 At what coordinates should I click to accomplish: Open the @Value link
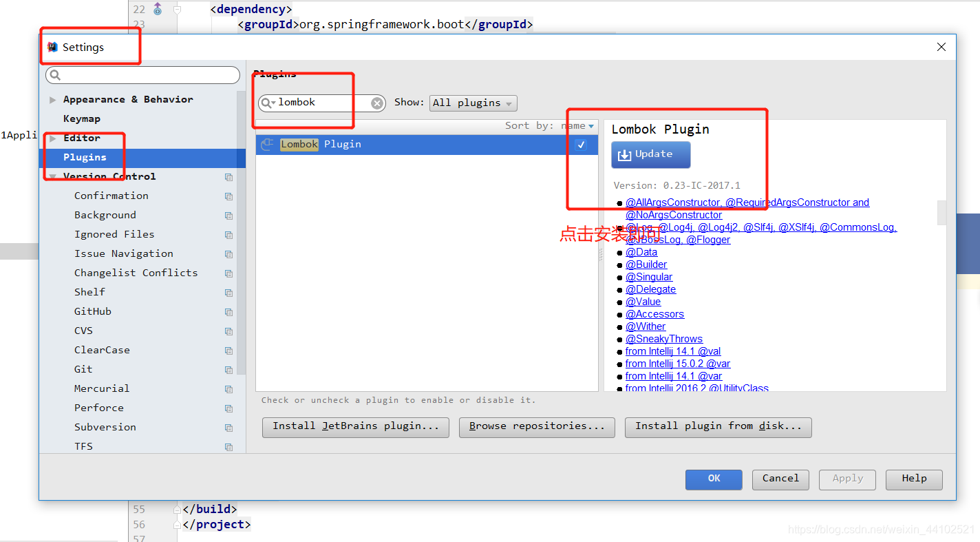tap(643, 302)
